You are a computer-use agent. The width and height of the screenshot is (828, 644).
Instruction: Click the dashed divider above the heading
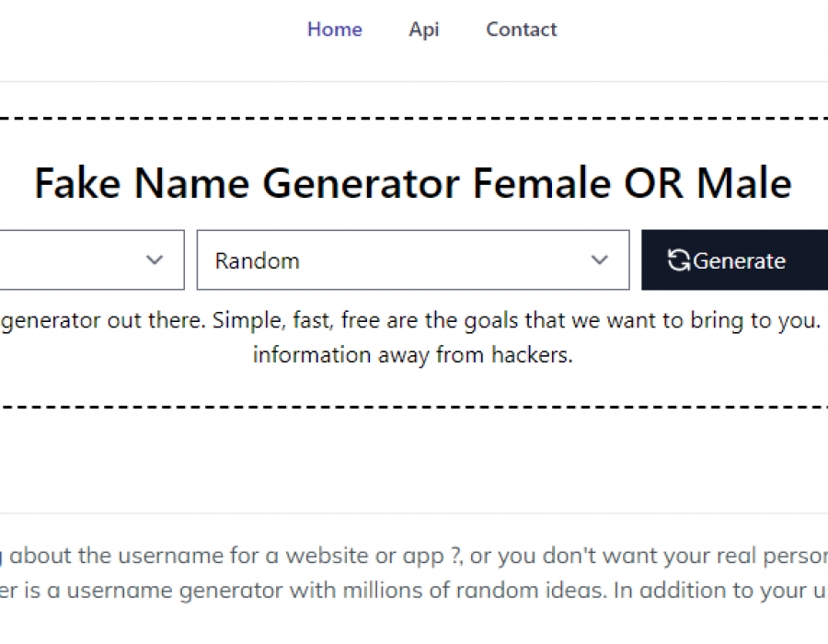coord(414,118)
